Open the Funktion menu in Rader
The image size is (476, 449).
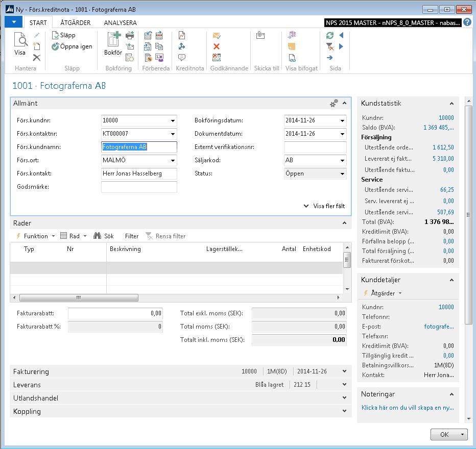36,236
